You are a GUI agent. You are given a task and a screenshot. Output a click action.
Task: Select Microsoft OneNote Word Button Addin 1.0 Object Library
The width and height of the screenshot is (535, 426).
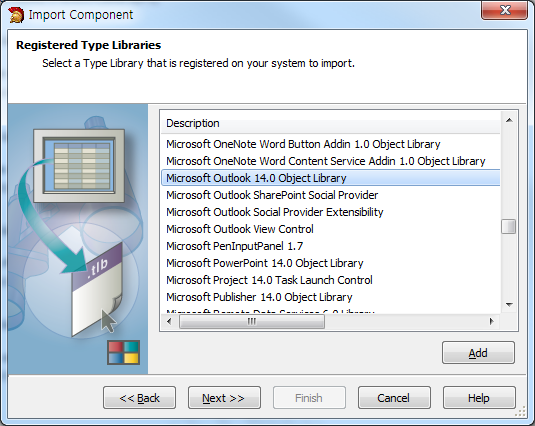[330, 144]
